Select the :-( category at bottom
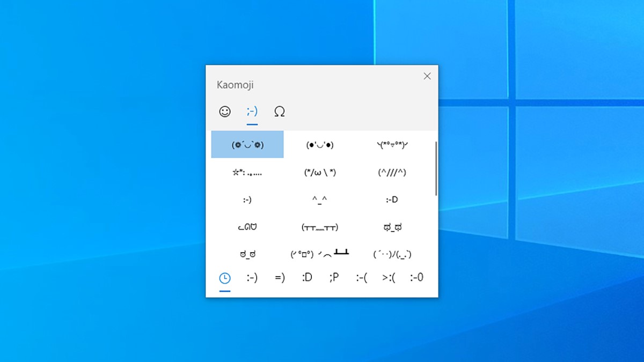The height and width of the screenshot is (362, 644). (362, 278)
